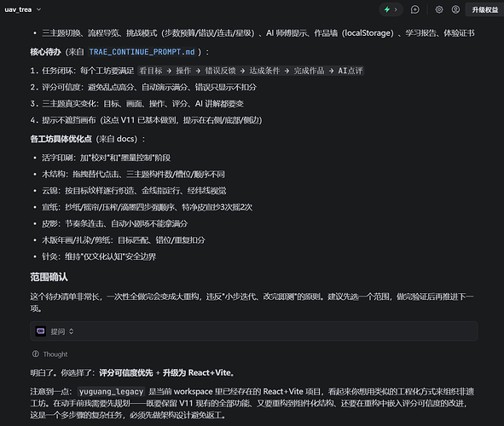Click the 核心待办 heading text

(45, 52)
